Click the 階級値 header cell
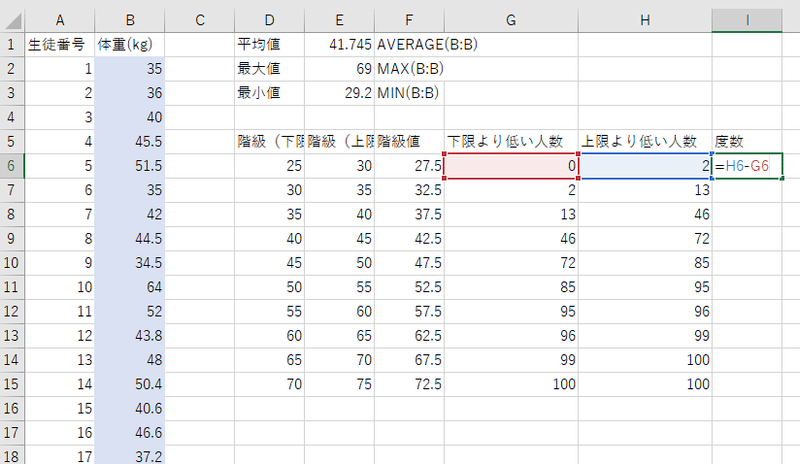This screenshot has width=800, height=464. [x=409, y=141]
